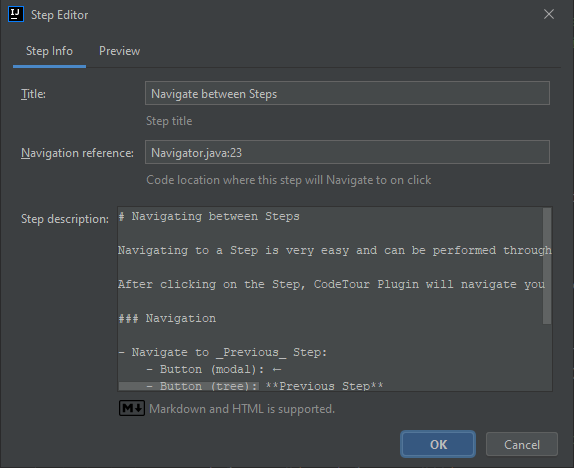Viewport: 574px width, 468px height.
Task: Click the Markdown icon below description
Action: tap(132, 408)
